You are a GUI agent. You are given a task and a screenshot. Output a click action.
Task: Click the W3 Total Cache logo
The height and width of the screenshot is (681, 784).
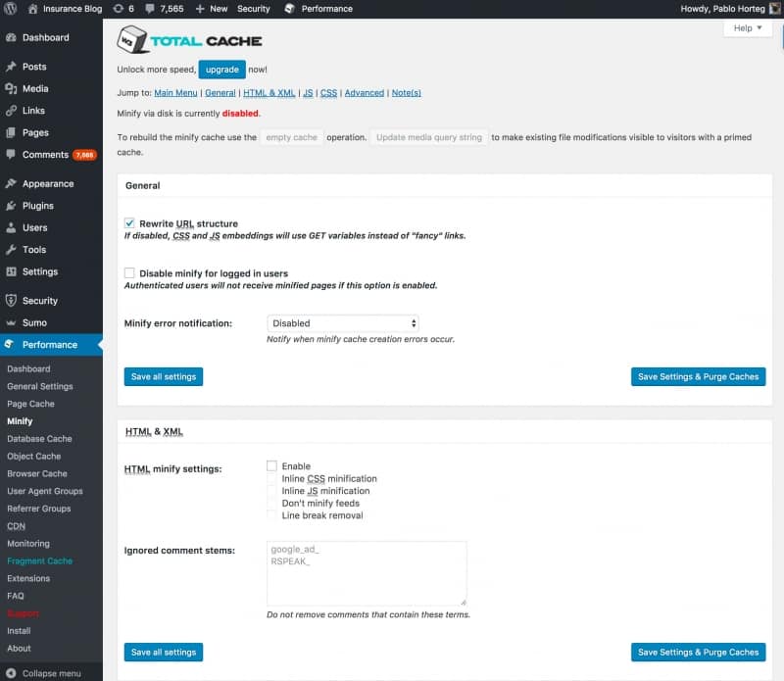coord(189,41)
